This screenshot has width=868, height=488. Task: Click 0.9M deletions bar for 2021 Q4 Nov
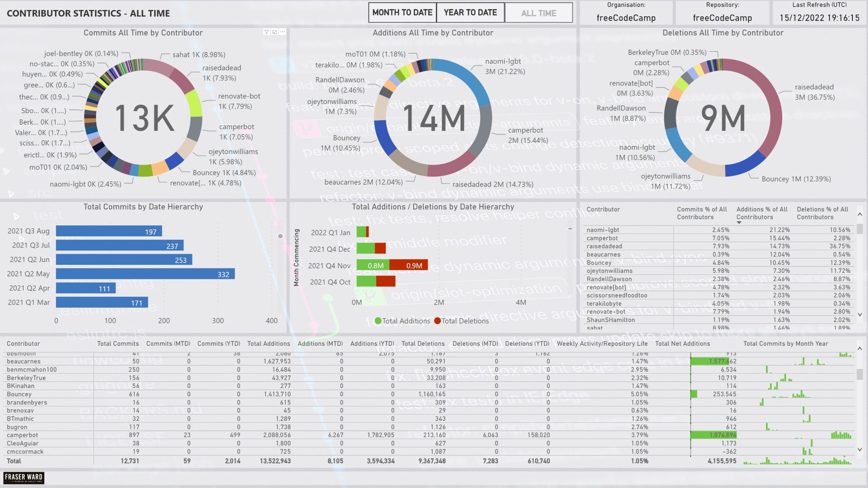click(409, 265)
